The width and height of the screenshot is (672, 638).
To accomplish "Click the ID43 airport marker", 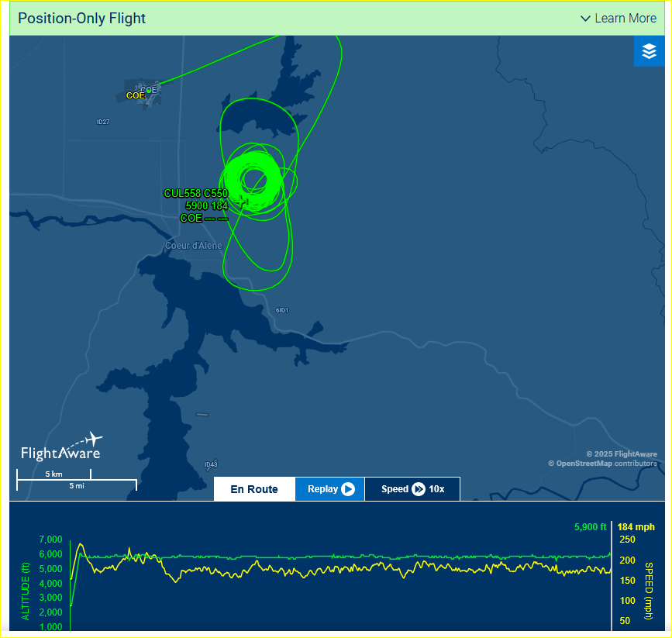I will pyautogui.click(x=211, y=464).
